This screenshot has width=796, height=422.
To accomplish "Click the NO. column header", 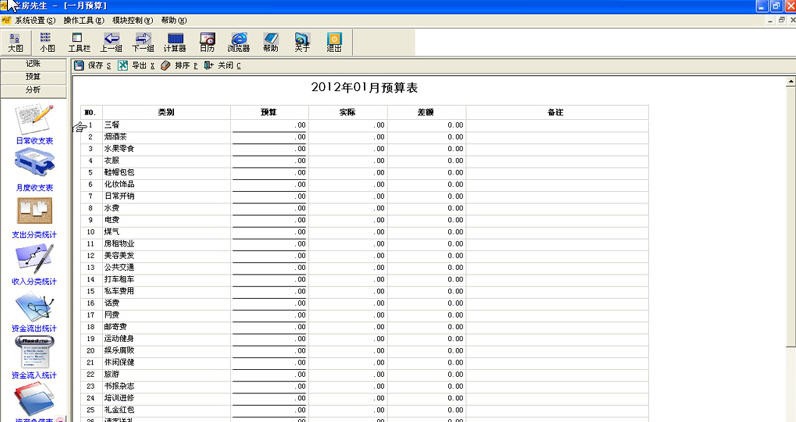I will tap(91, 112).
